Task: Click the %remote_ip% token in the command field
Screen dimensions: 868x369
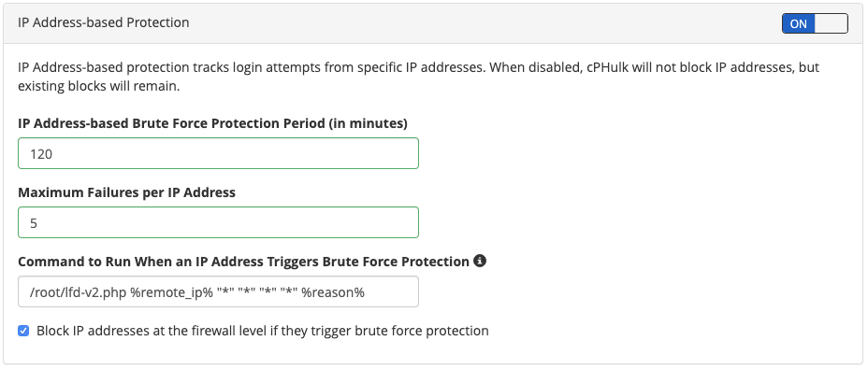Action: click(171, 292)
